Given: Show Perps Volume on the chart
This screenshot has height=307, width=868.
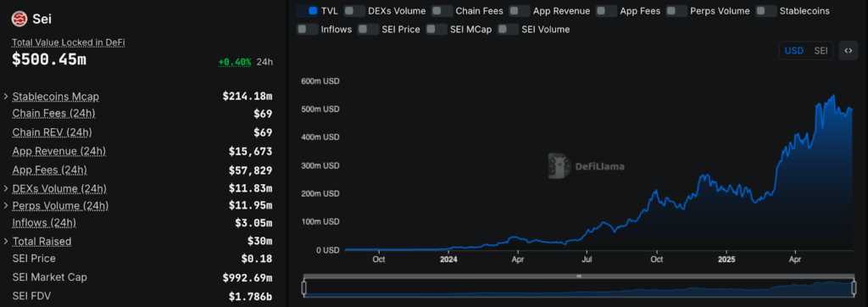Looking at the screenshot, I should pyautogui.click(x=676, y=11).
